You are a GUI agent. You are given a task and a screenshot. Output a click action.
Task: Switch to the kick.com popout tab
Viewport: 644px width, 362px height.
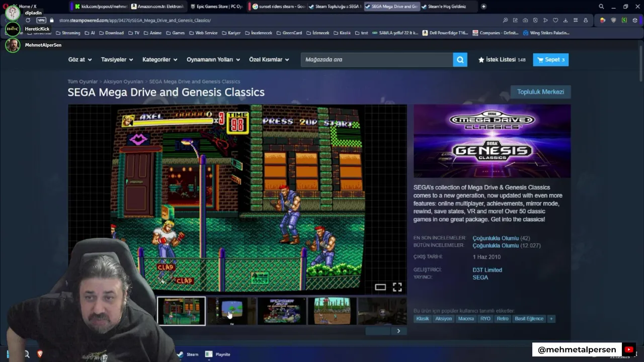click(101, 7)
